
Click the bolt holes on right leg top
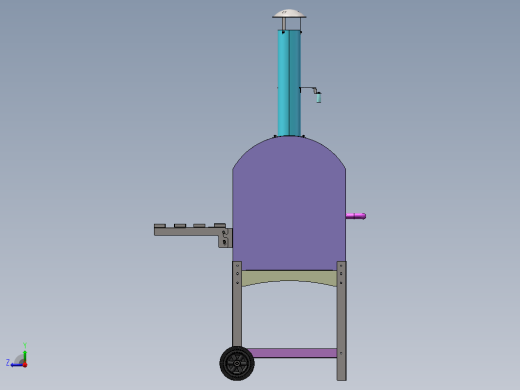click(341, 274)
